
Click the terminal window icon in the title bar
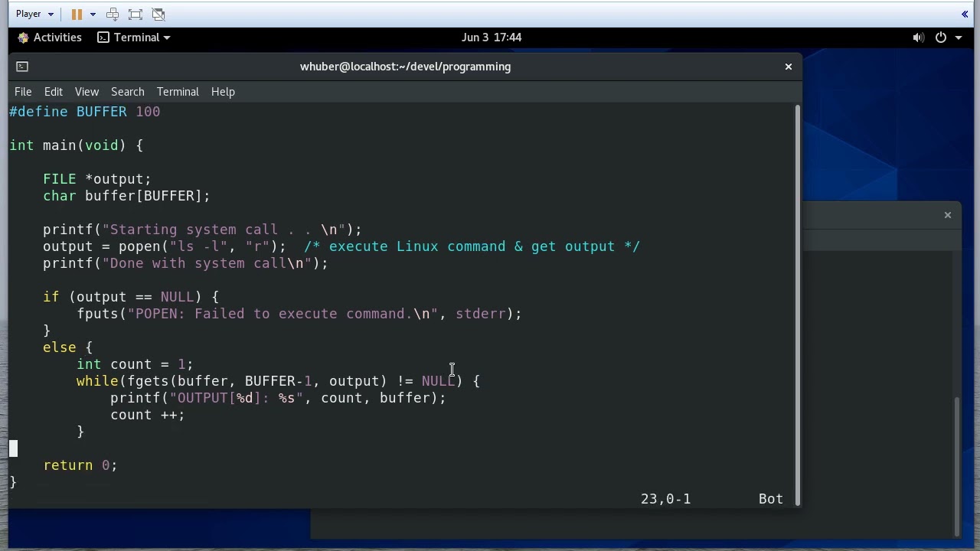point(22,67)
